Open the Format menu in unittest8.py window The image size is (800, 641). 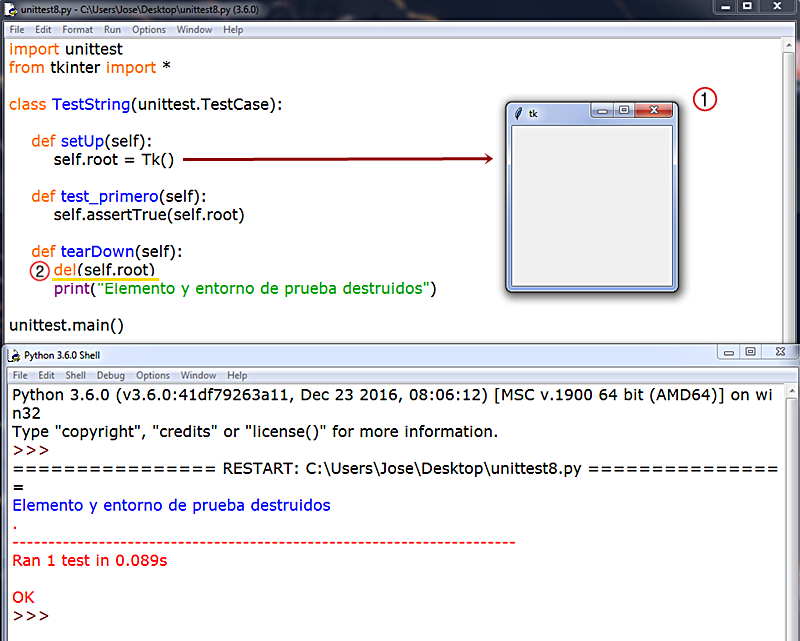point(76,29)
